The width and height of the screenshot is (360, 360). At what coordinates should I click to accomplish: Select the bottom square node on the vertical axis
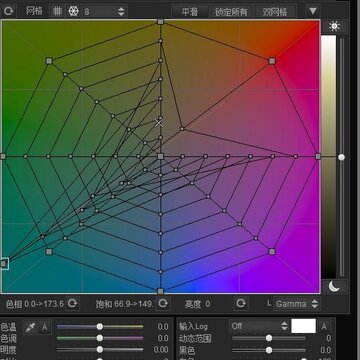[x=160, y=291]
